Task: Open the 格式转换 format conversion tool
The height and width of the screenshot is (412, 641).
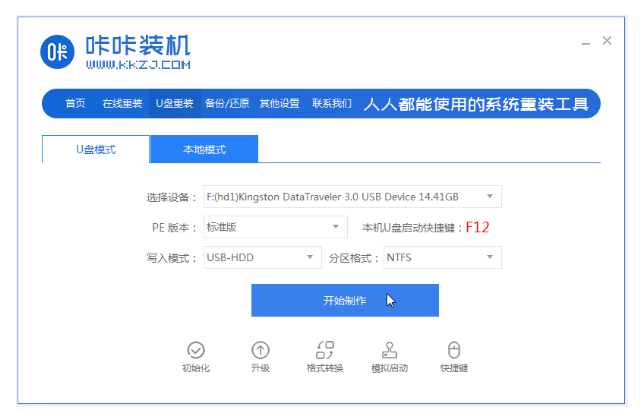Action: [x=325, y=356]
